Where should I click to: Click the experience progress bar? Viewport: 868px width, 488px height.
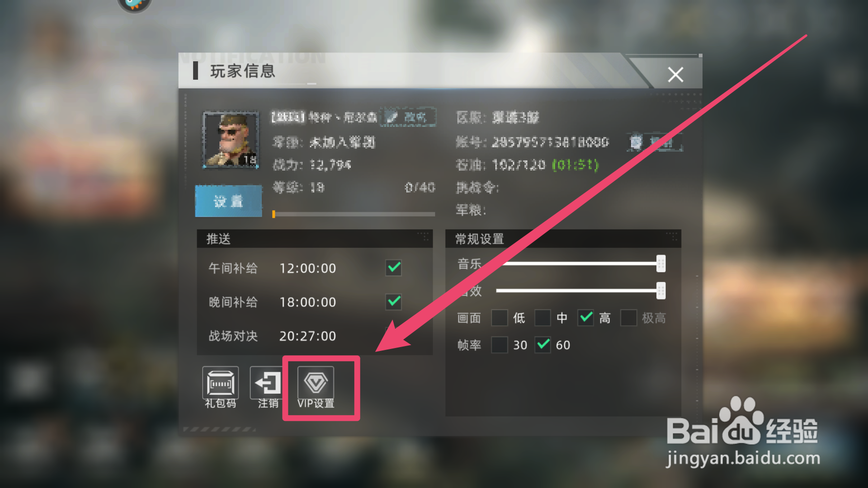point(354,214)
